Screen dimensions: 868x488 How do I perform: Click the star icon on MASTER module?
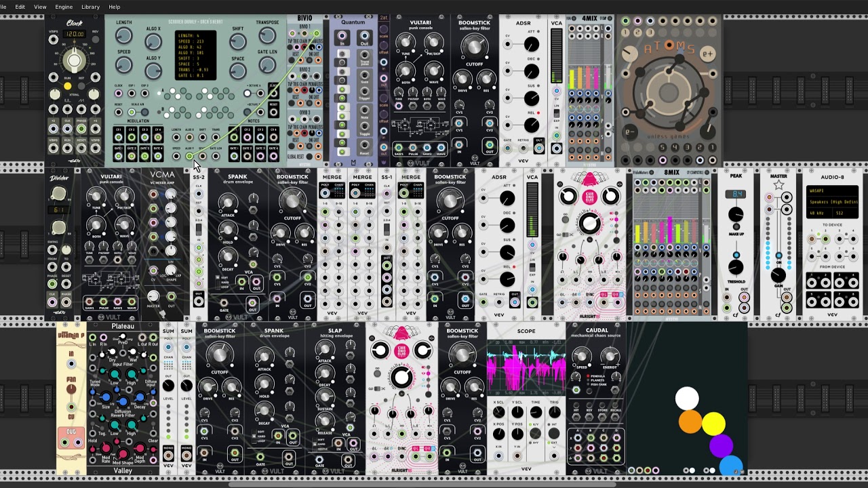(779, 185)
